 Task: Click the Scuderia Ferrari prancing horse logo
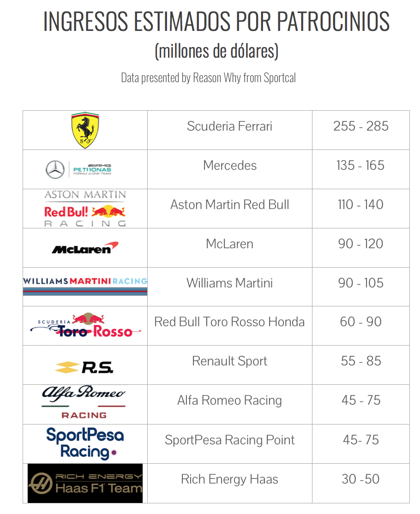[85, 130]
